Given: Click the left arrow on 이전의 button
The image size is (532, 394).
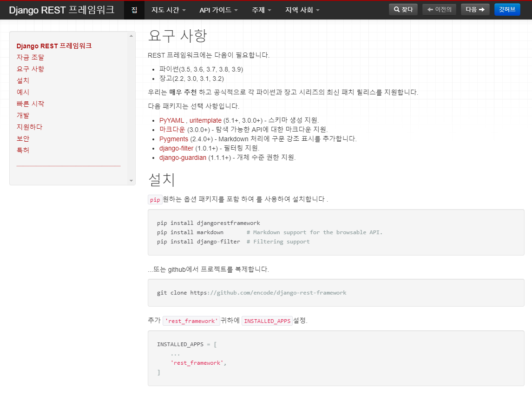Looking at the screenshot, I should click(430, 9).
